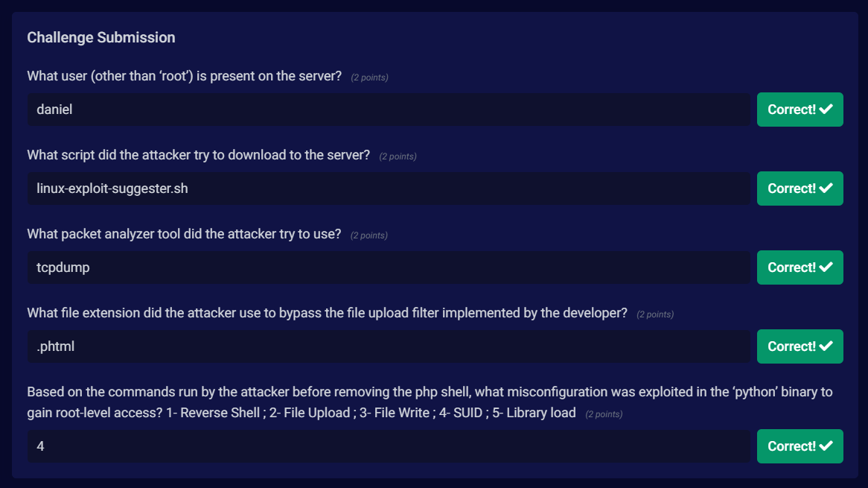868x488 pixels.
Task: Click the checkmark icon in tcpdump row
Action: tap(826, 267)
